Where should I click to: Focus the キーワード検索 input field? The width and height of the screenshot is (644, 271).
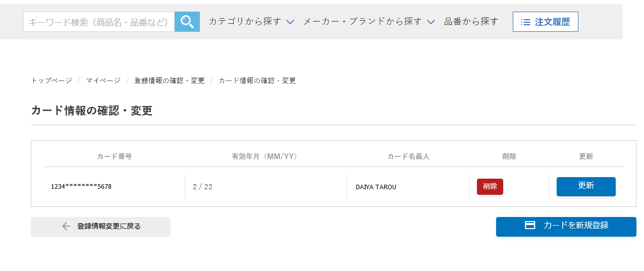[99, 22]
